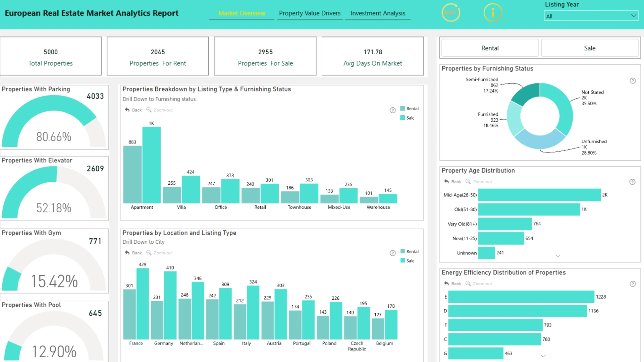The width and height of the screenshot is (644, 362).
Task: Expand more rows in Energy Efficiency chart
Action: point(543,356)
